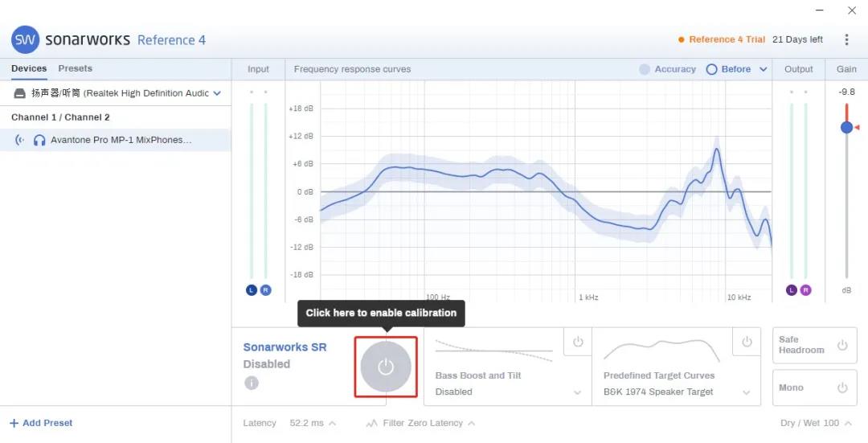This screenshot has width=868, height=443.
Task: Click the plus icon for Add Preset
Action: [x=14, y=423]
